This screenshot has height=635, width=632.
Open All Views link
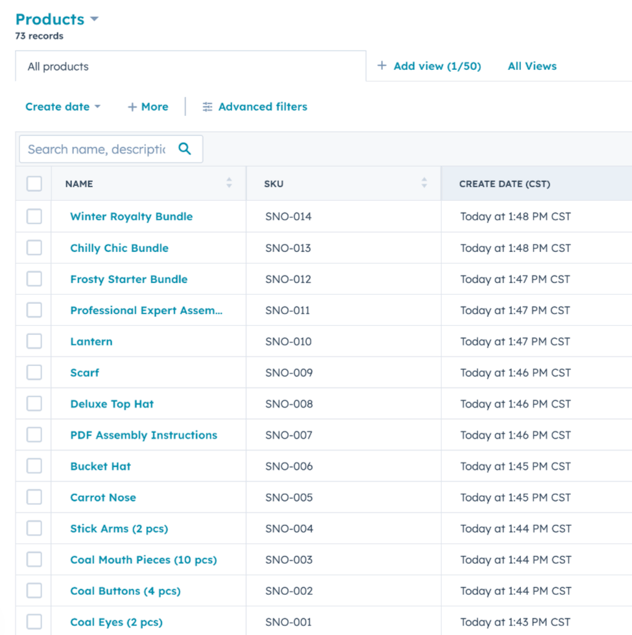coord(532,66)
